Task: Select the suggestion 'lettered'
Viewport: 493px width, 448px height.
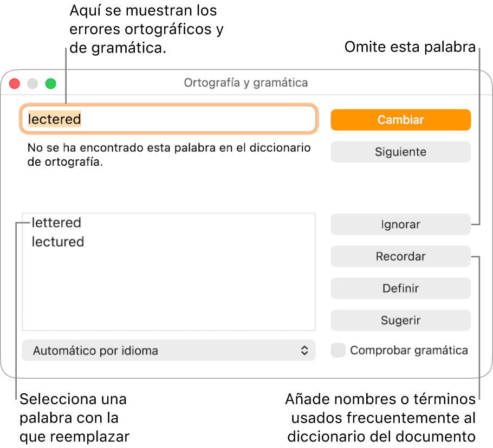Action: pos(56,223)
